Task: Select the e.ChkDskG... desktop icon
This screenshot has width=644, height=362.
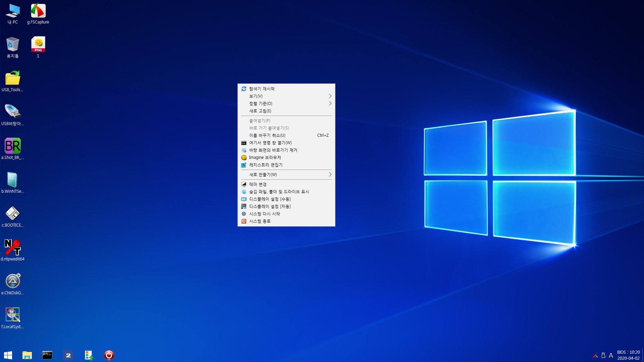Action: pyautogui.click(x=13, y=284)
